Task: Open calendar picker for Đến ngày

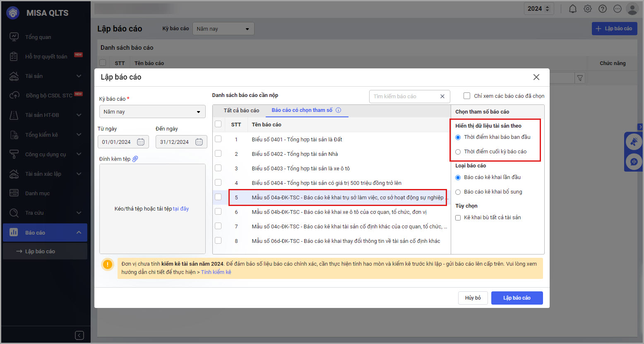Action: 199,142
